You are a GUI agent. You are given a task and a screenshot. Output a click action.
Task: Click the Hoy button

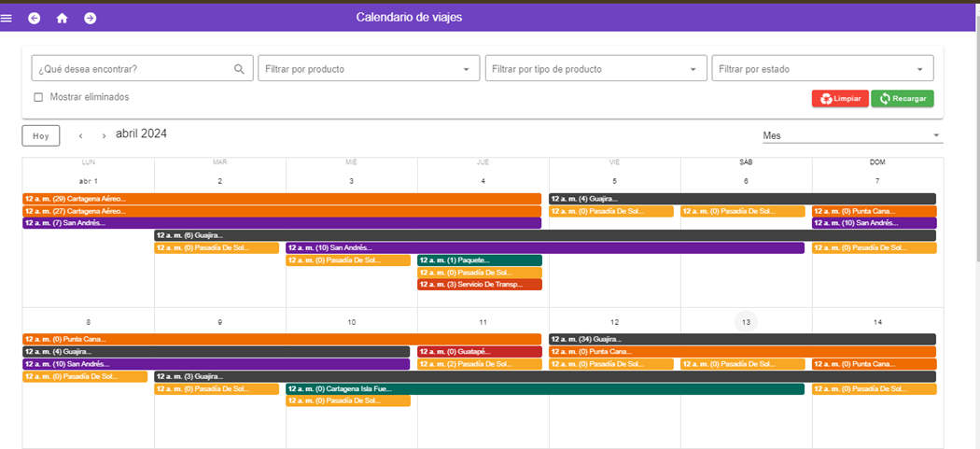pyautogui.click(x=41, y=136)
